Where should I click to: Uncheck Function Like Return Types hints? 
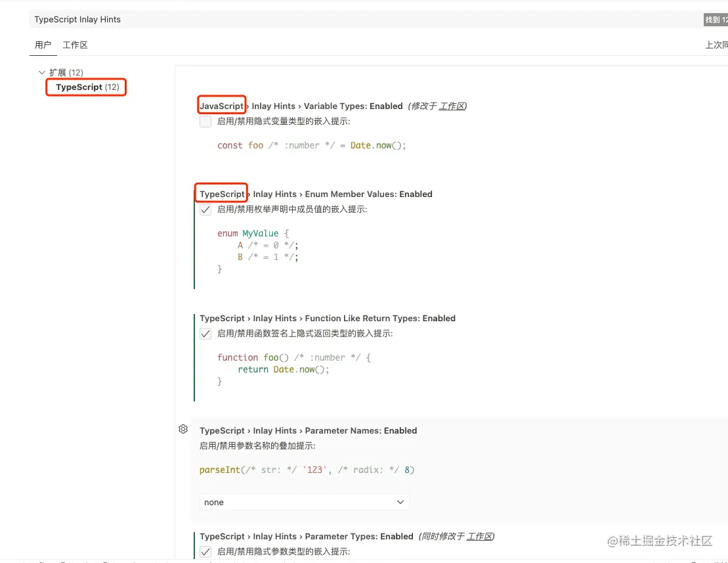click(205, 334)
